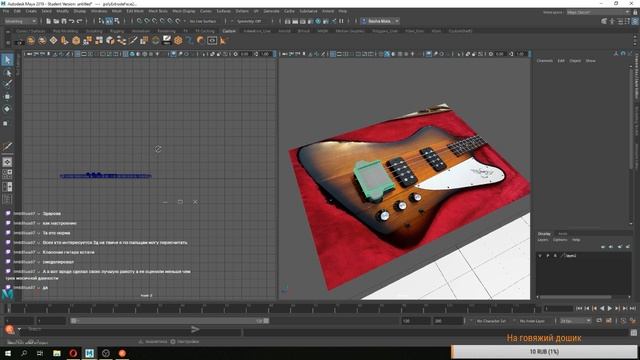Viewport: 640px width, 360px height.
Task: Open dropdown arrow beside orange chat icon
Action: [19, 329]
